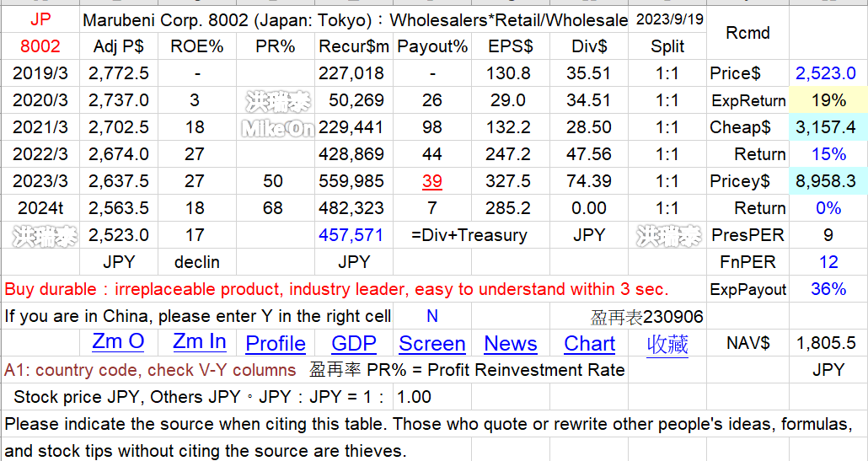The width and height of the screenshot is (868, 461).
Task: Click the 2021/3 Payout value 98
Action: (431, 127)
